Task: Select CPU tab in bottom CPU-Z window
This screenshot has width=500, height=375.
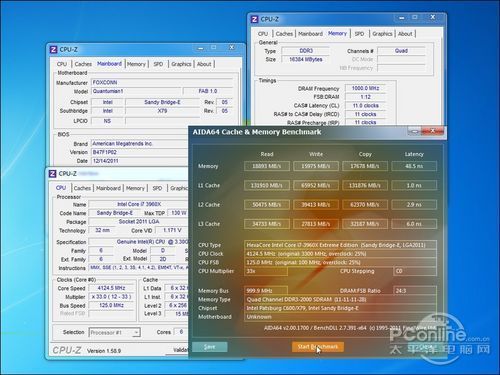Action: click(61, 188)
